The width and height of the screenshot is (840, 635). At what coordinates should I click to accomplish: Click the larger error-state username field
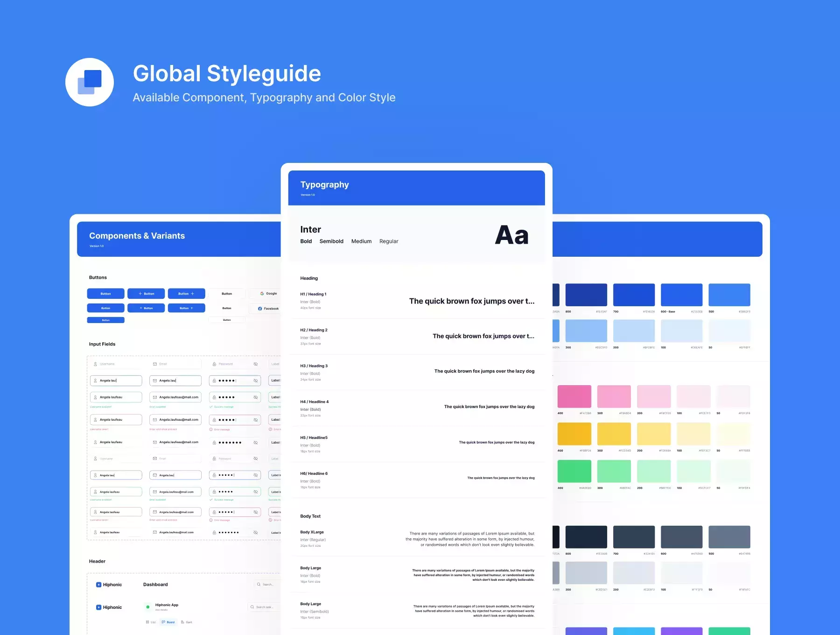coord(116,420)
